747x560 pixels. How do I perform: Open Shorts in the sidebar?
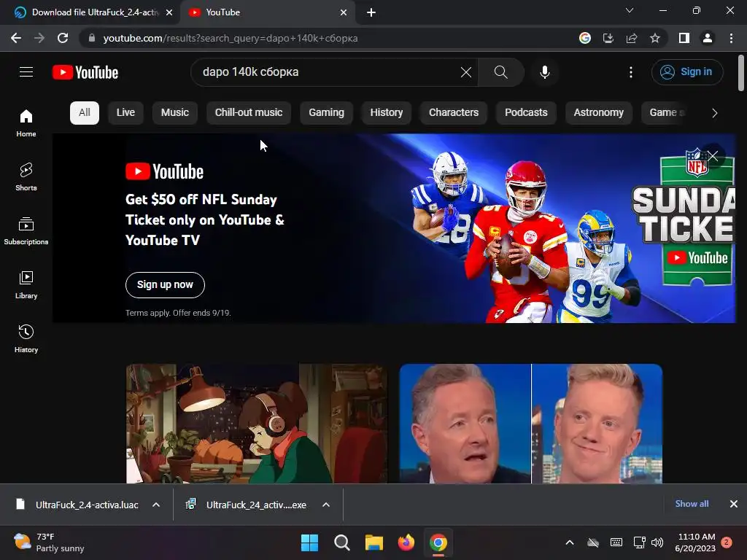[26, 177]
